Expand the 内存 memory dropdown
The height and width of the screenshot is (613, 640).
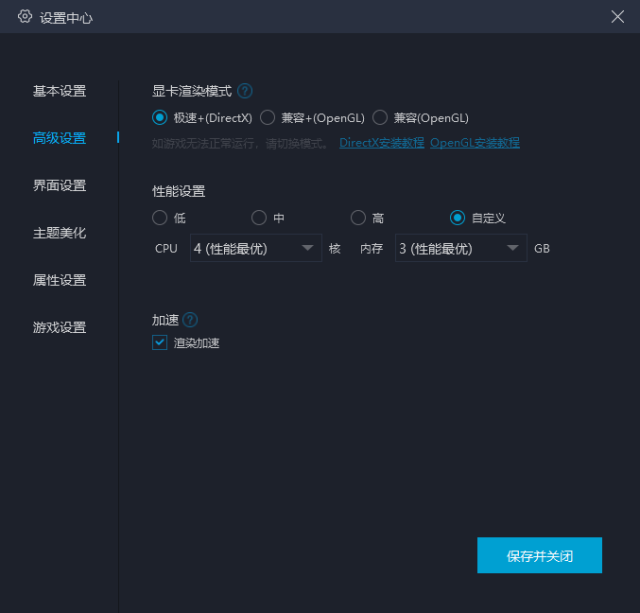coord(461,248)
